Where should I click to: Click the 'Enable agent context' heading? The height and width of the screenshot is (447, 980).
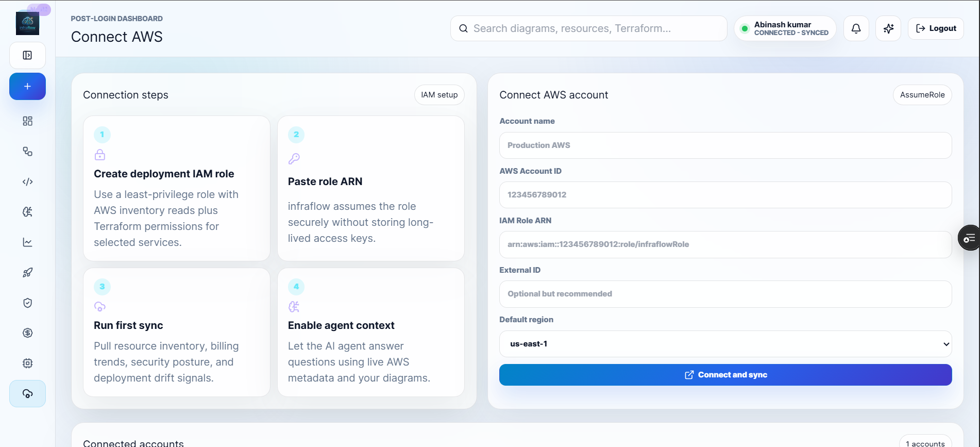(341, 325)
